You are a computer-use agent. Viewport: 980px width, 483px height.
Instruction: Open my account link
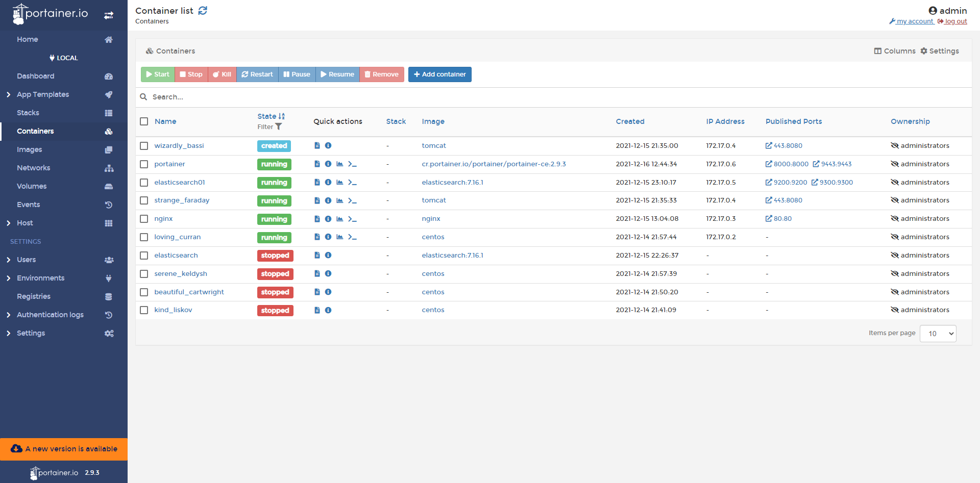tap(912, 21)
